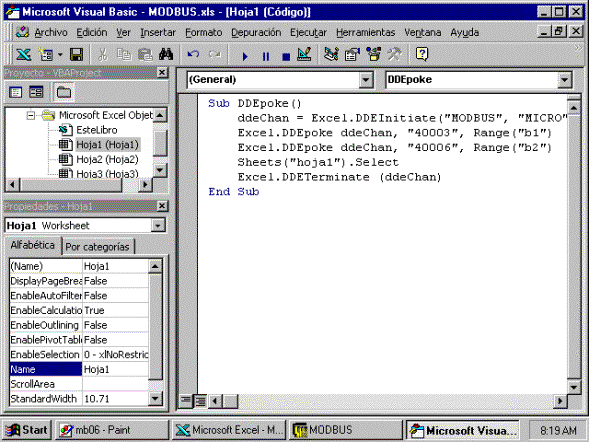Click the StandardWidth 10.71 value
The image size is (589, 442).
[x=115, y=399]
